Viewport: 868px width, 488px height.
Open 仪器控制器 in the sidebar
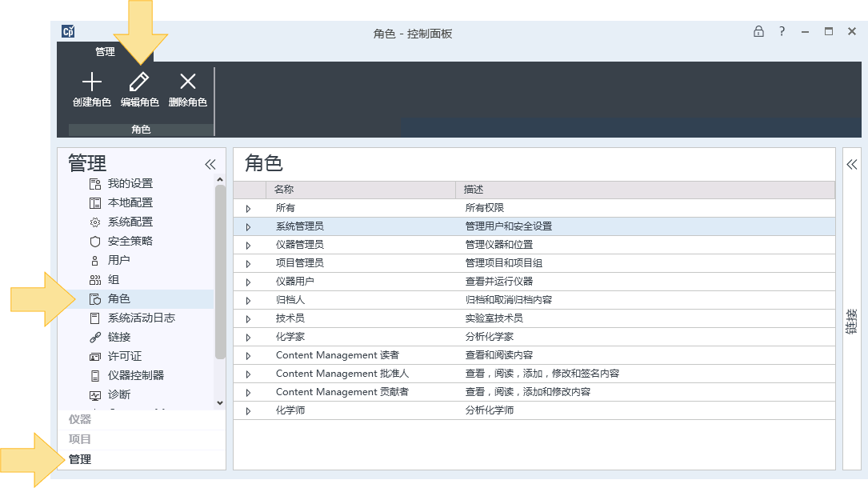136,375
